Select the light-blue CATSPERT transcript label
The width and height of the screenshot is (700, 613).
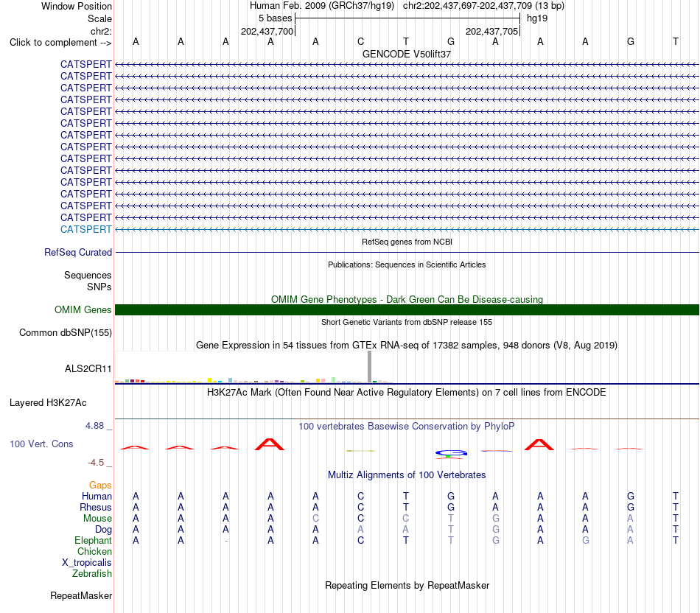click(x=85, y=229)
